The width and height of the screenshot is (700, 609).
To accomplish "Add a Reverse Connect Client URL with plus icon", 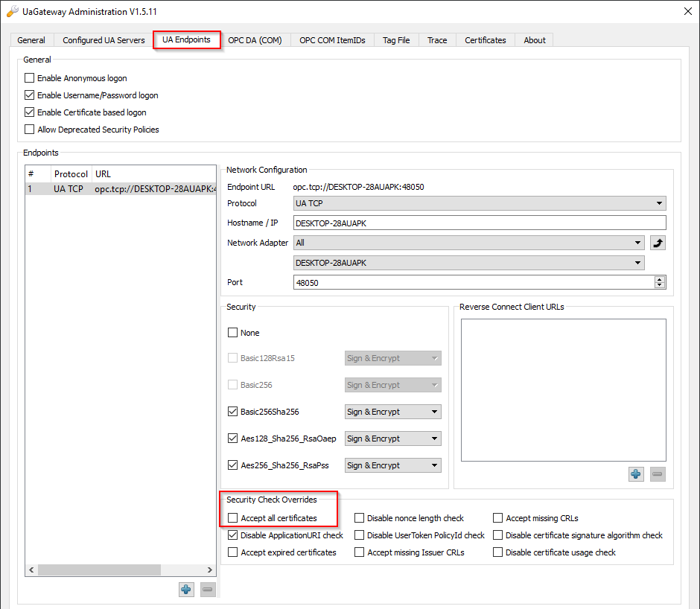I will (x=636, y=474).
